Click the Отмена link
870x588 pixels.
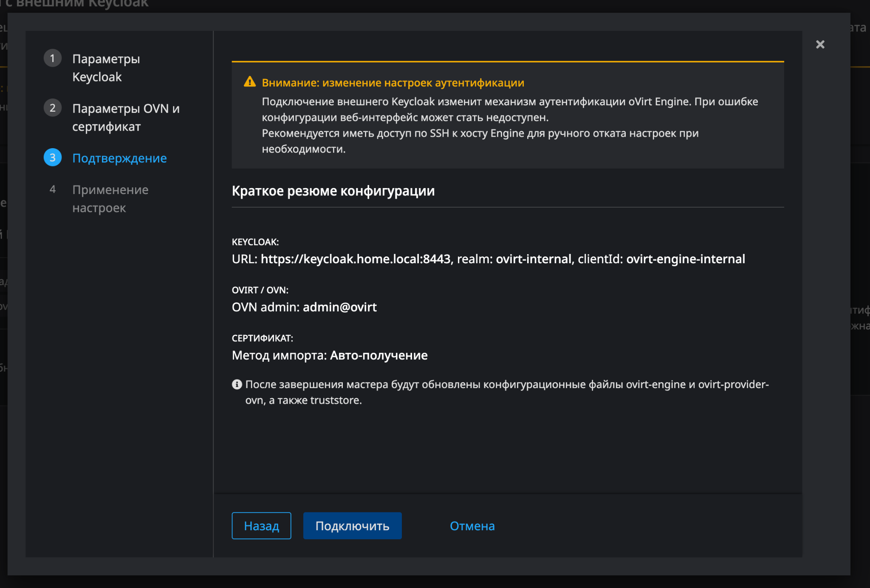(x=472, y=526)
